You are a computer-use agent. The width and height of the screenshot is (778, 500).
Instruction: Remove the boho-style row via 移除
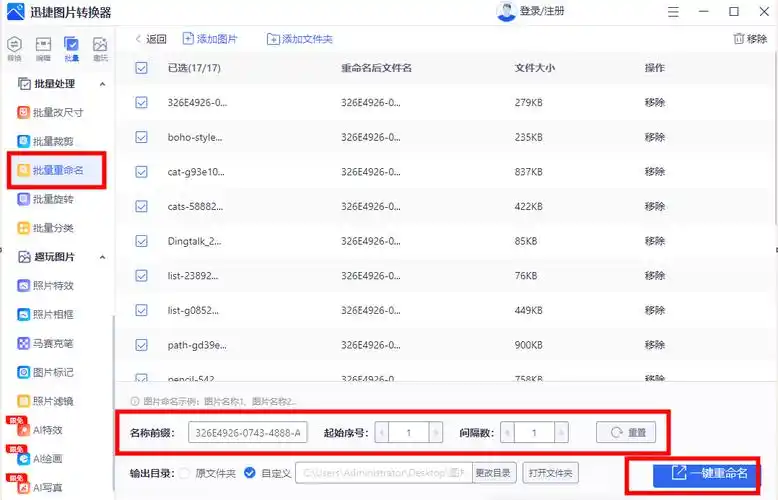pos(654,137)
